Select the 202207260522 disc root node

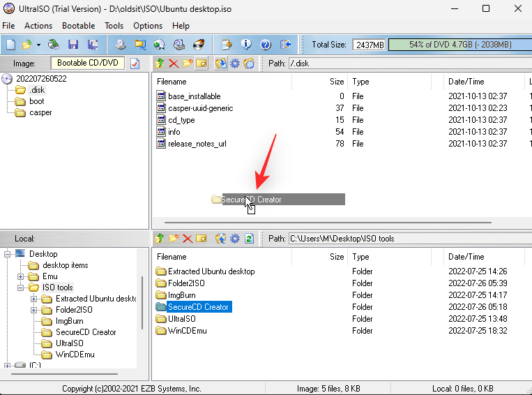[41, 79]
